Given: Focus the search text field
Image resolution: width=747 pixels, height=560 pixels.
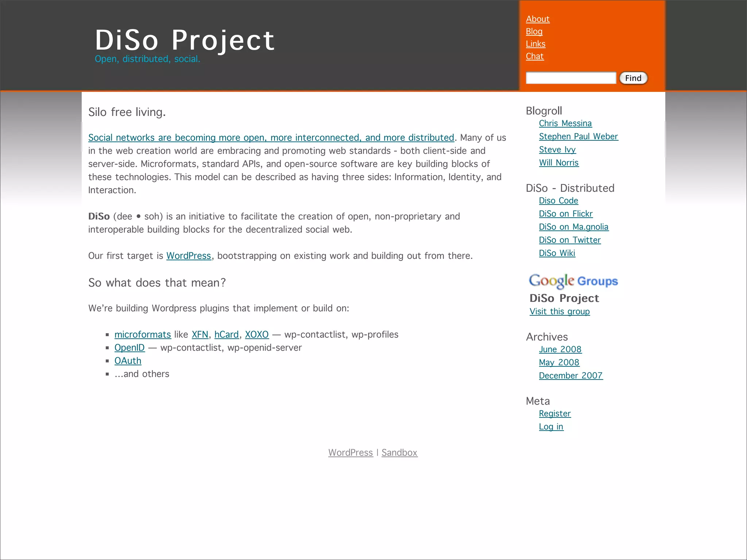Looking at the screenshot, I should [x=570, y=78].
